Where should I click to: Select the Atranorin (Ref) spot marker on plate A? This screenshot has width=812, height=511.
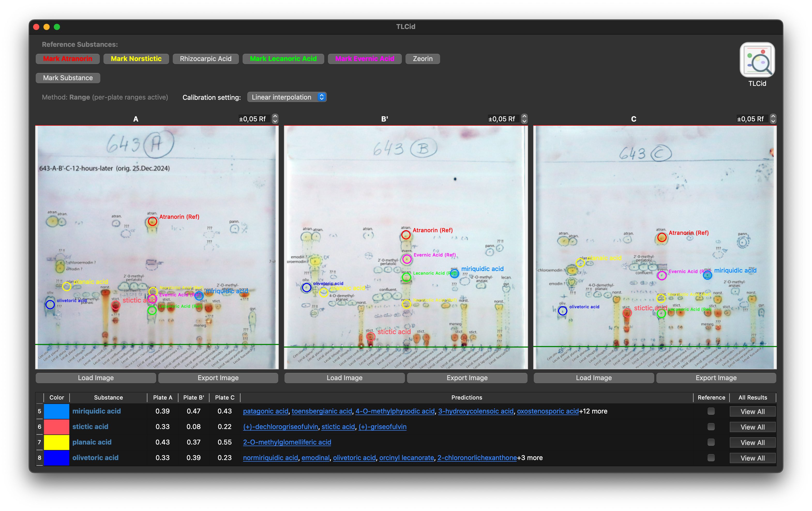[x=152, y=222]
